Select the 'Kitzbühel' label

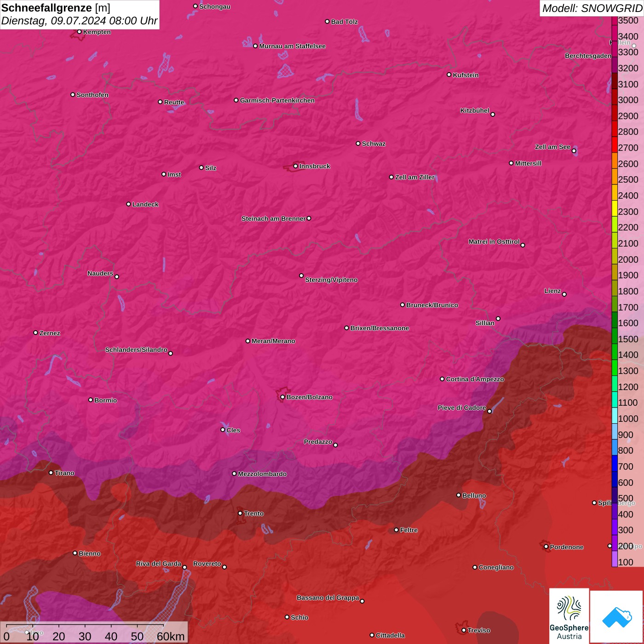coord(475,110)
